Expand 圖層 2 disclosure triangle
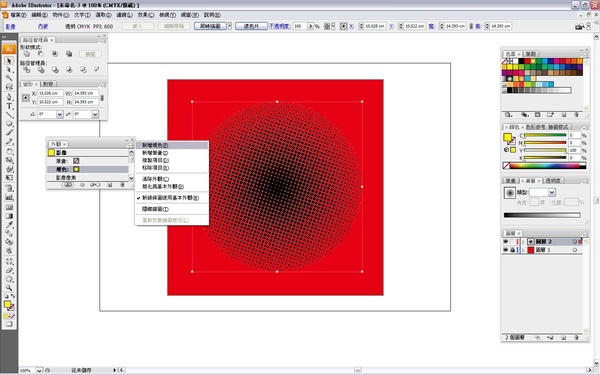 (523, 241)
